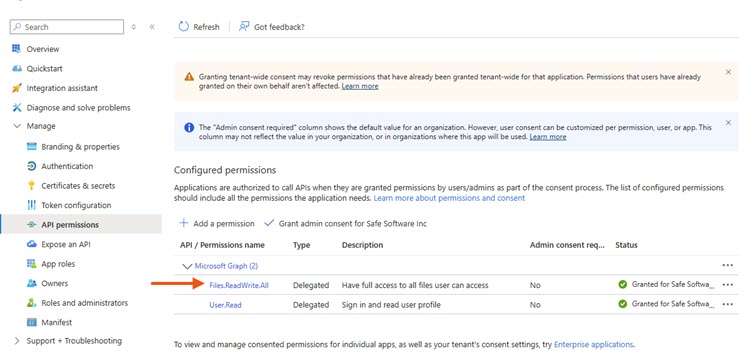Open Diagnose and solve problems wrench icon
The image size is (751, 360).
pos(17,108)
